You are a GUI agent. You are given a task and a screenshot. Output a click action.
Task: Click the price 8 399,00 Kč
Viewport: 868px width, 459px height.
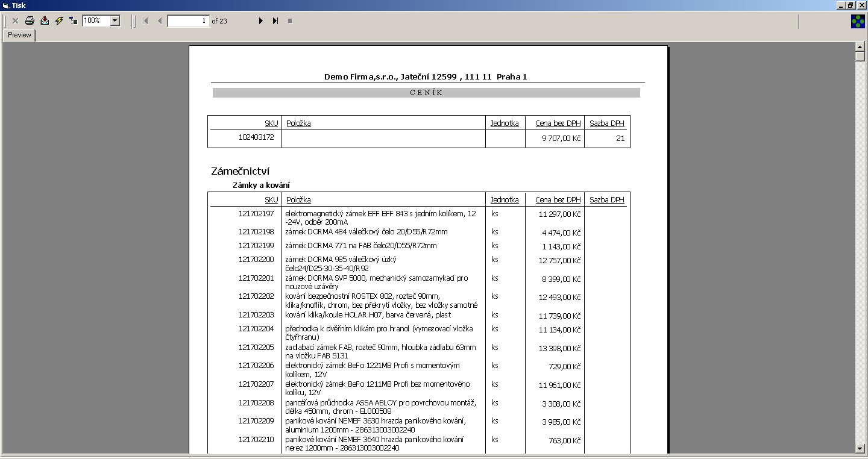(561, 279)
